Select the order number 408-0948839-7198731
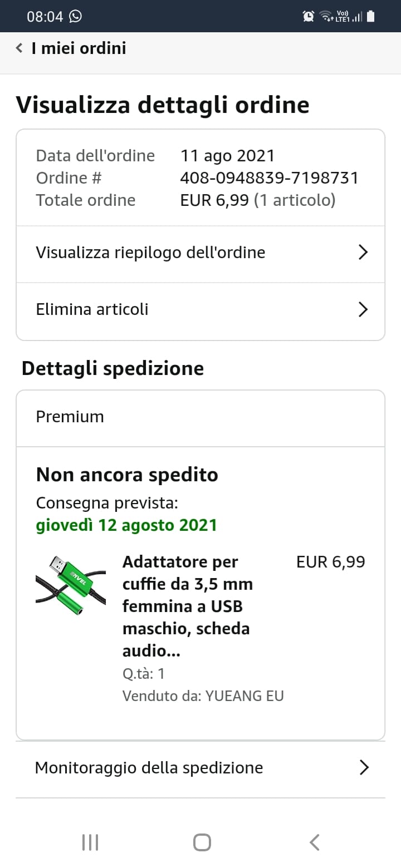This screenshot has width=401, height=868. pos(270,178)
